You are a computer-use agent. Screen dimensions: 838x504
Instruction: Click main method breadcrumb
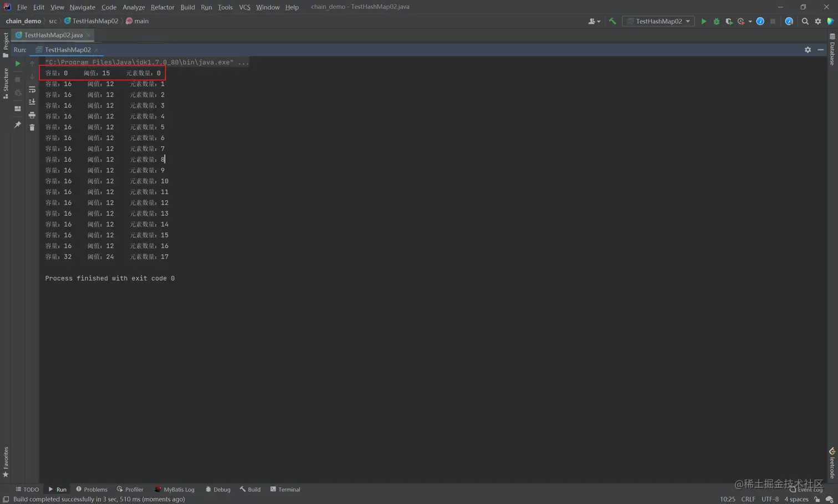point(137,21)
